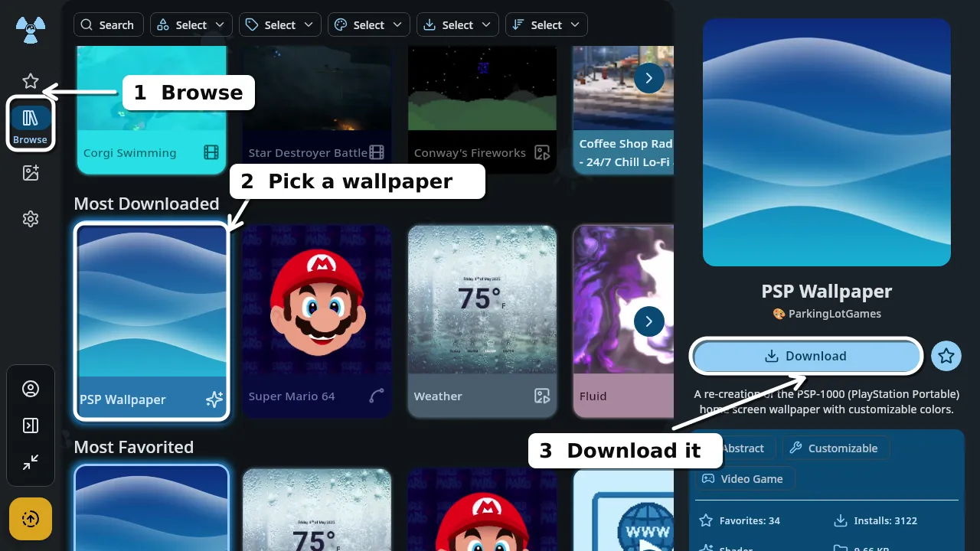
Task: Open the shapes category Select dropdown
Action: (x=191, y=25)
